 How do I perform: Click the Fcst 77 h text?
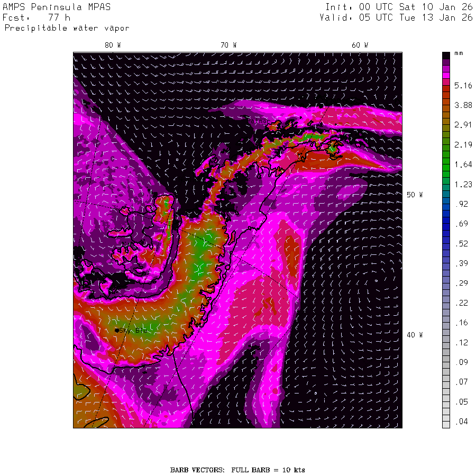coord(36,17)
